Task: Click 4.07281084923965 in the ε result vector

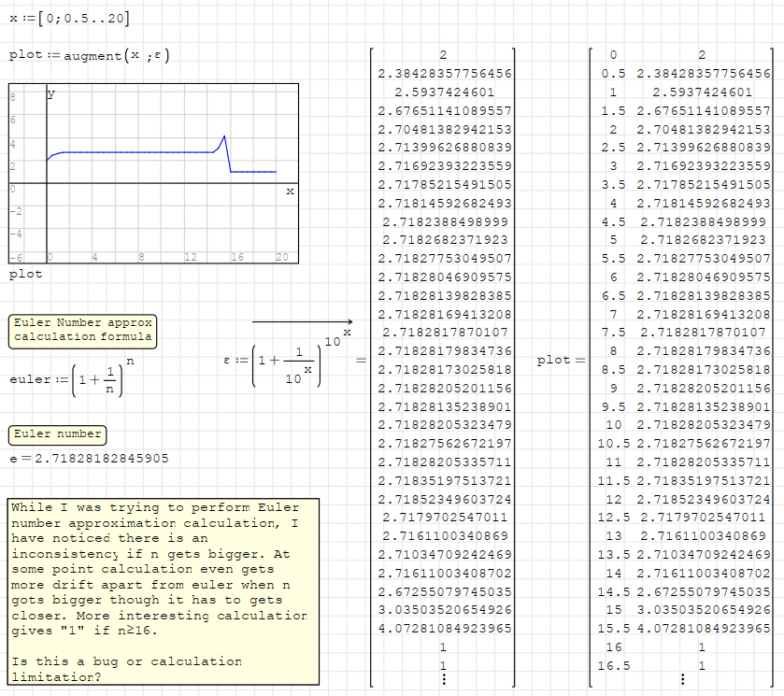Action: (x=445, y=628)
